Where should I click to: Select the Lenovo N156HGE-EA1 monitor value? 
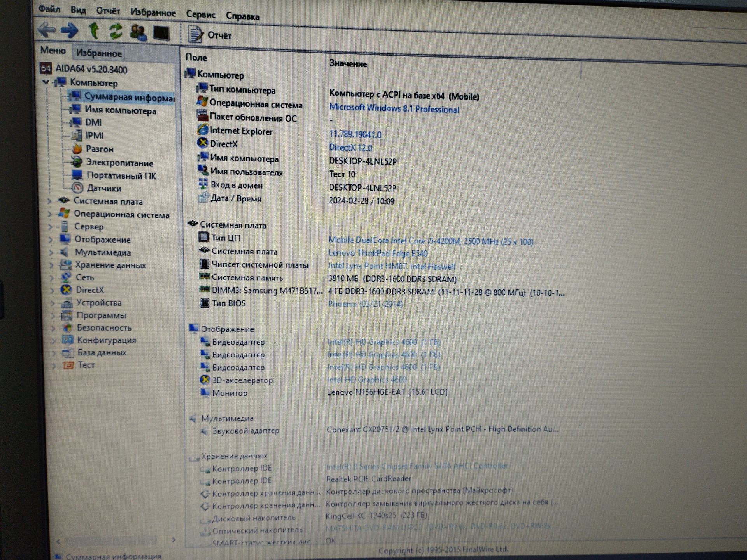[x=387, y=392]
